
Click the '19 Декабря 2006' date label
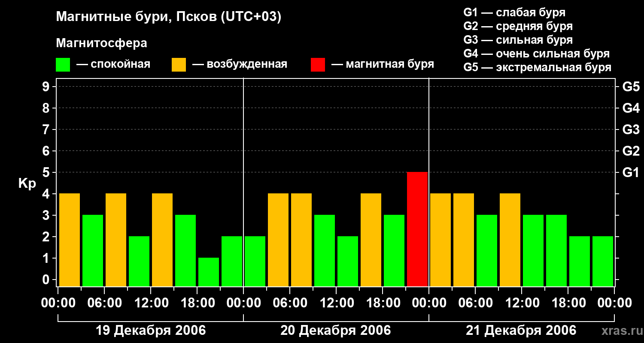point(151,331)
